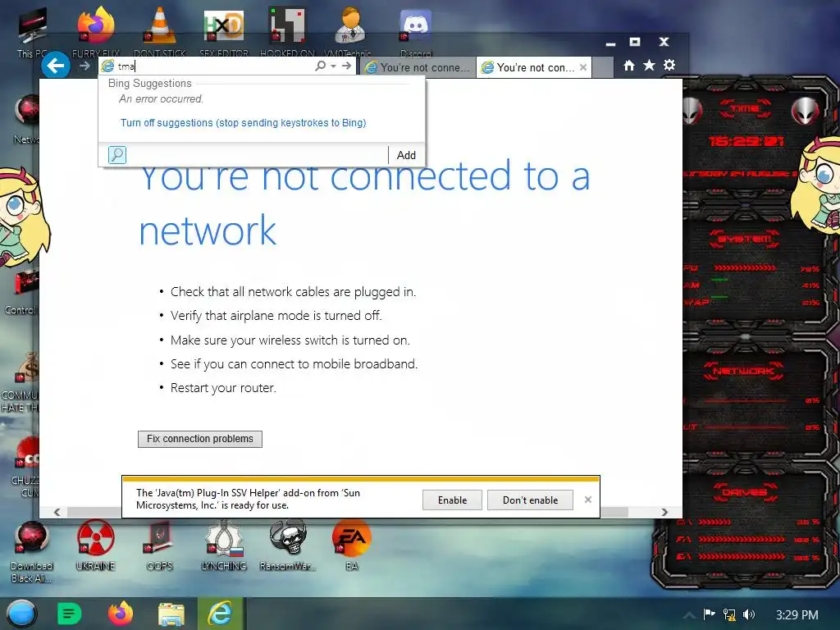Click DRIVES header in alien gadget
Screen dimensions: 840x630
tap(745, 492)
